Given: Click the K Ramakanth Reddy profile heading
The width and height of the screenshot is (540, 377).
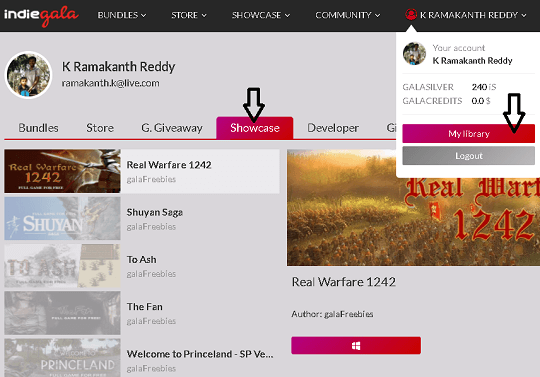Looking at the screenshot, I should (x=118, y=66).
